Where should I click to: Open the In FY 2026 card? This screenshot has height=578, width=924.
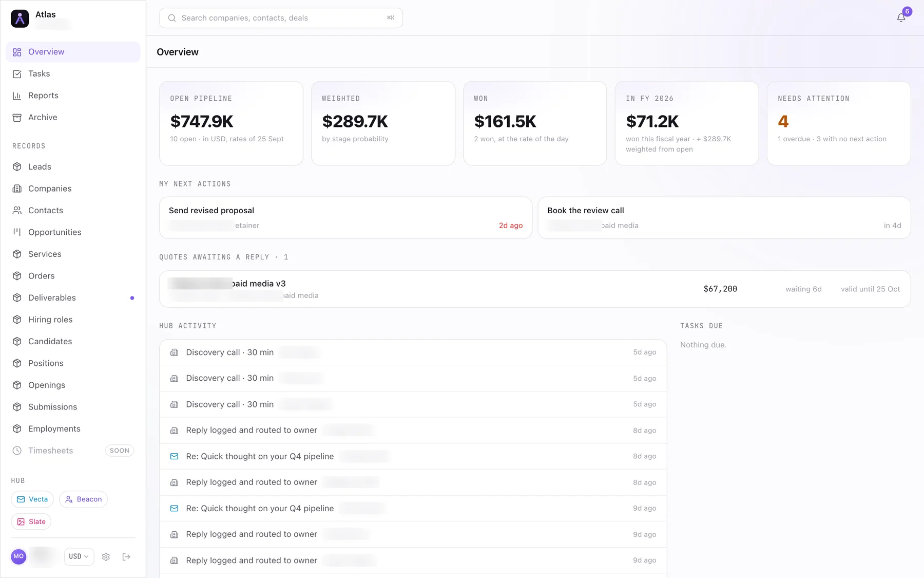tap(687, 123)
